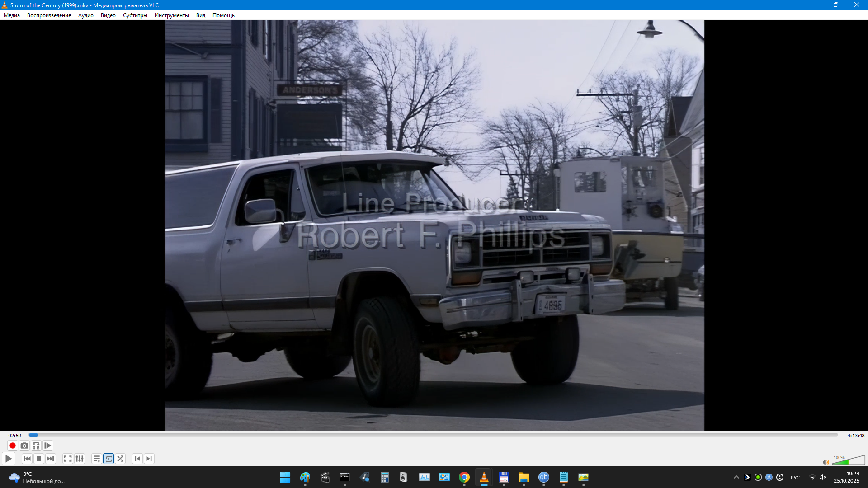Image resolution: width=868 pixels, height=488 pixels.
Task: Click the volume level slider
Action: click(848, 461)
